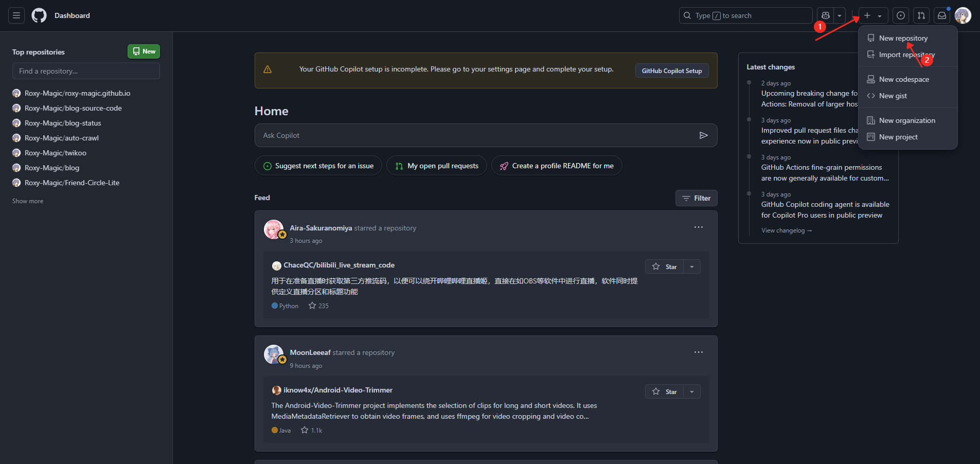
Task: Open star list dropdown for Android-Video-Trimmer
Action: click(x=692, y=391)
